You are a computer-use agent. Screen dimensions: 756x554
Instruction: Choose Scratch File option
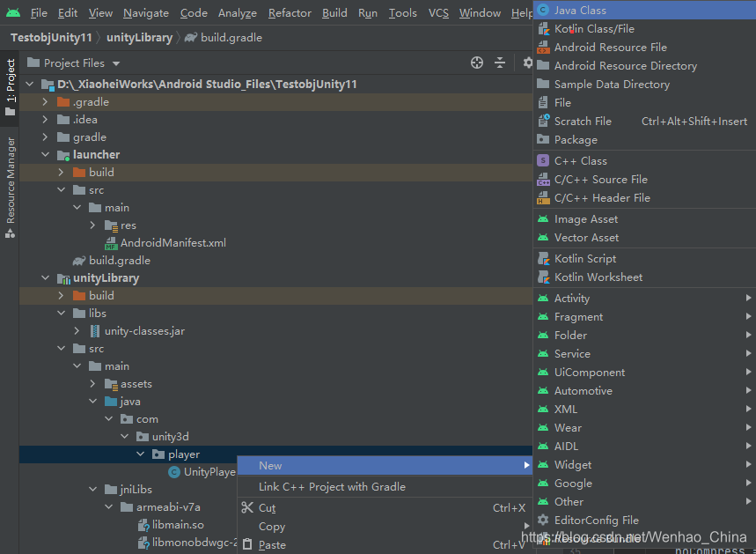pyautogui.click(x=644, y=122)
